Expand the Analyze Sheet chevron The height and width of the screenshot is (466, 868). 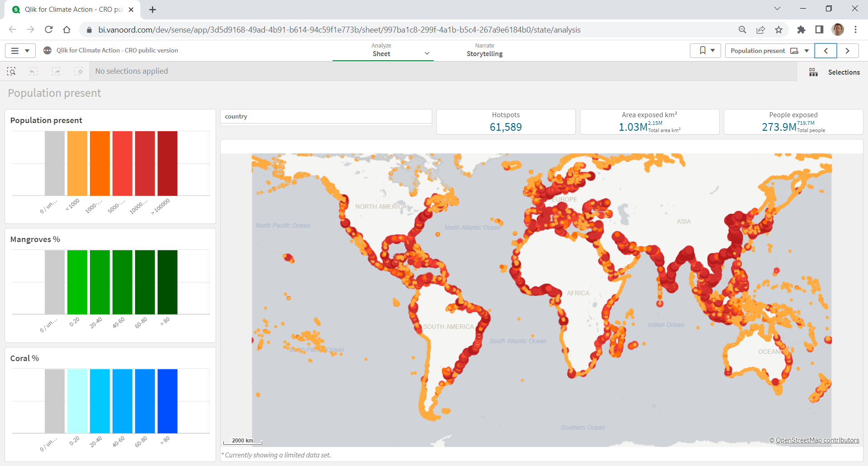click(x=427, y=53)
